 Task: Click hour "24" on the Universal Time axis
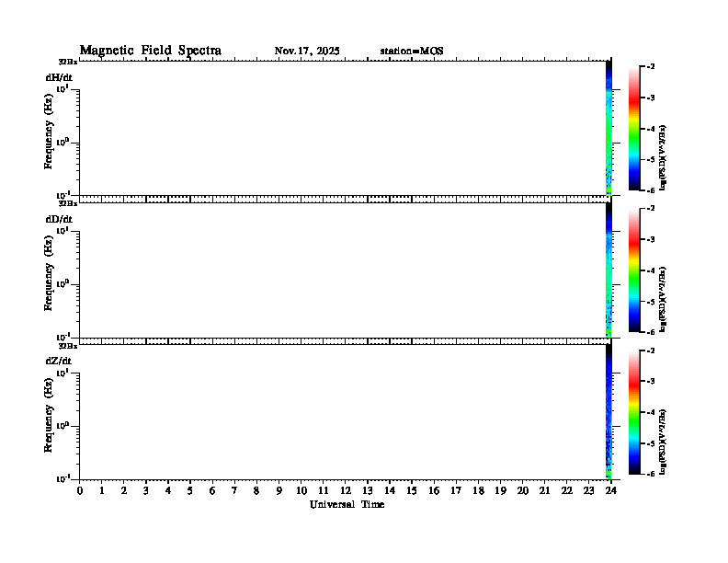[x=611, y=491]
